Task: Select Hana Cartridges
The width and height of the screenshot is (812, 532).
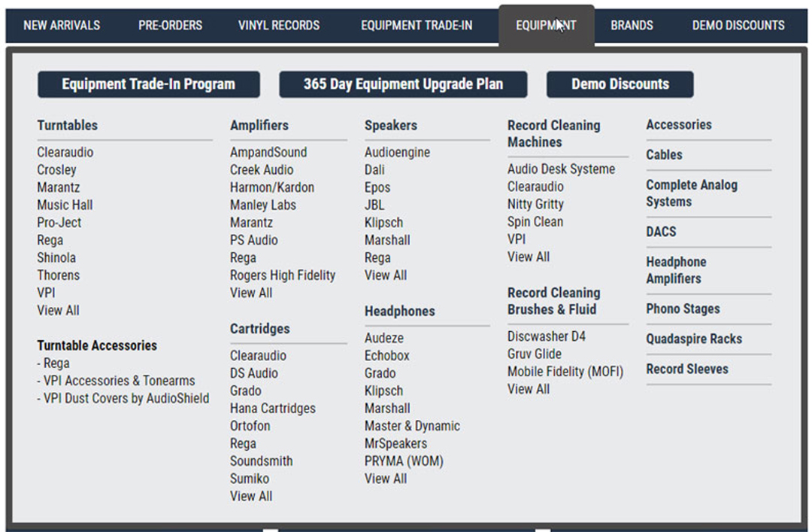Action: [273, 409]
